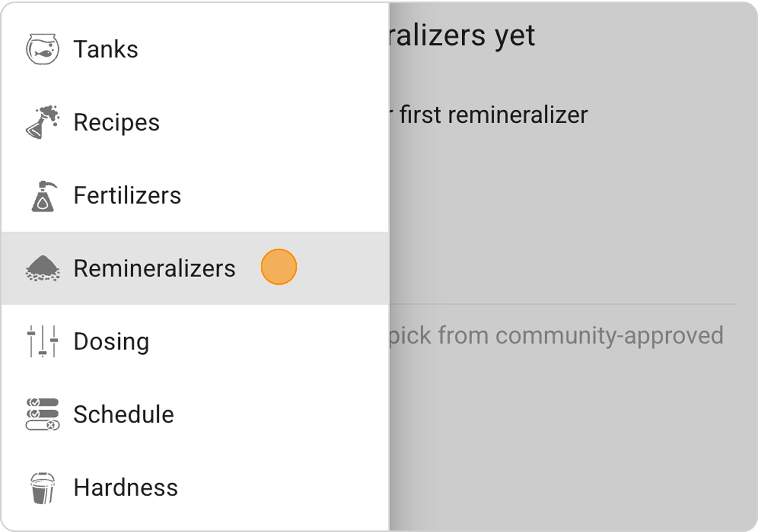Click the spilling flask Recipes icon
The width and height of the screenshot is (758, 532).
point(42,122)
